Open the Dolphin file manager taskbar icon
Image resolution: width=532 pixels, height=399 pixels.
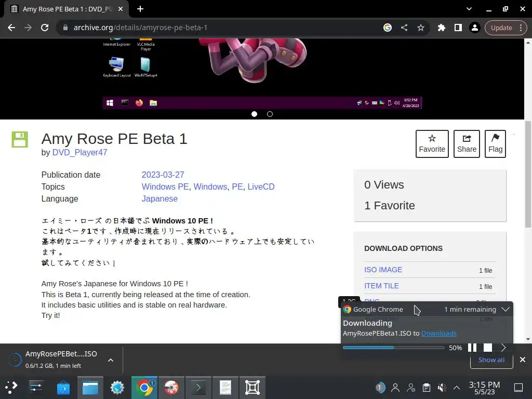[x=90, y=387]
